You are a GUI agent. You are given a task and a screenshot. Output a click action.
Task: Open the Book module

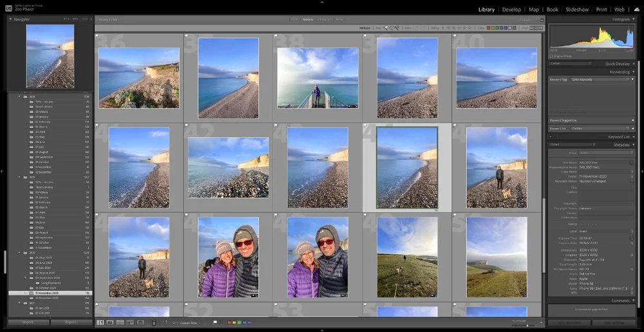click(x=553, y=10)
